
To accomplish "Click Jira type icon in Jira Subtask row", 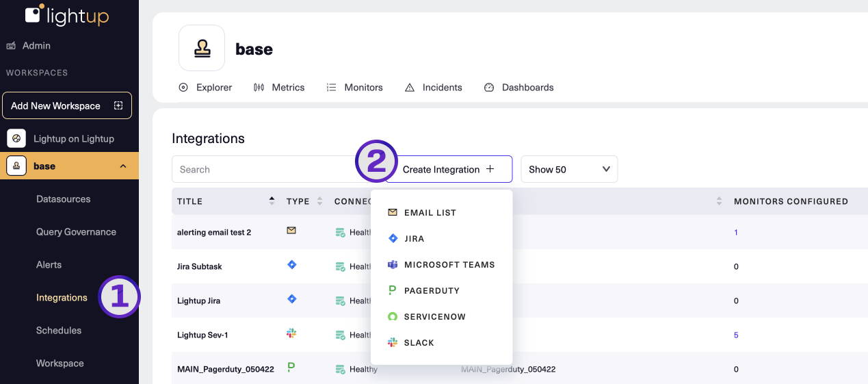I will pyautogui.click(x=291, y=264).
